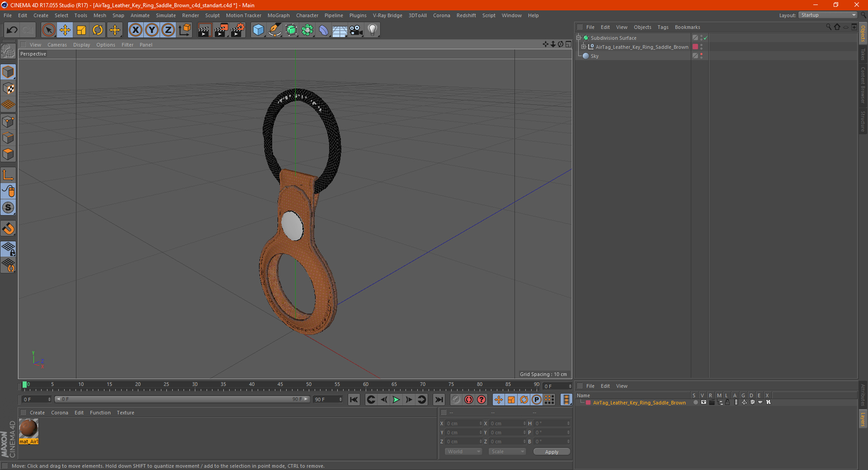Image resolution: width=868 pixels, height=470 pixels.
Task: Render the current view
Action: pos(204,30)
